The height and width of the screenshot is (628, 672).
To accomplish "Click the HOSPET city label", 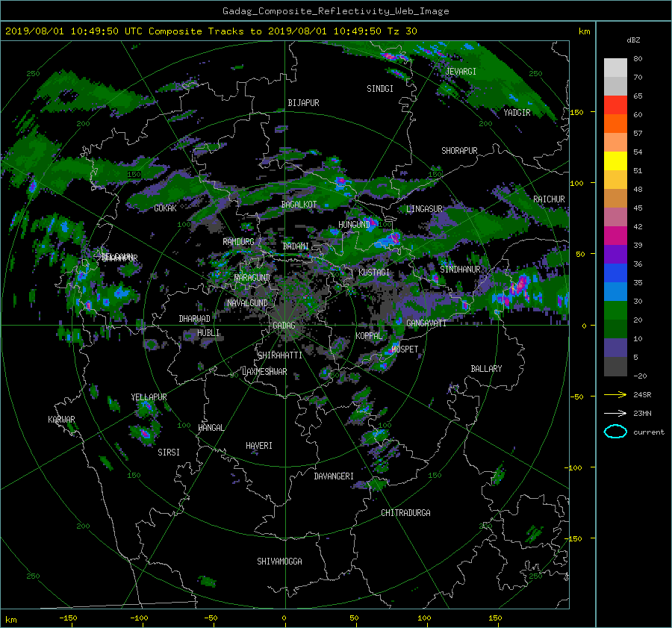I will 405,349.
